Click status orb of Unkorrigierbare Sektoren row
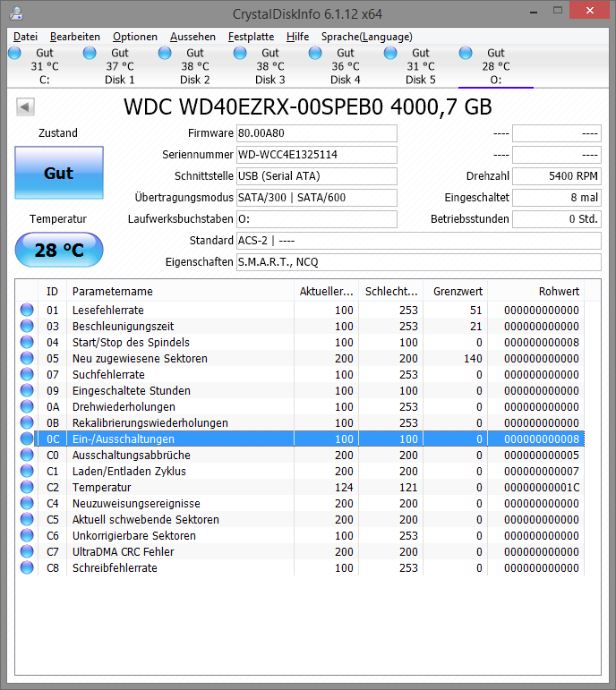616x690 pixels. pos(27,535)
